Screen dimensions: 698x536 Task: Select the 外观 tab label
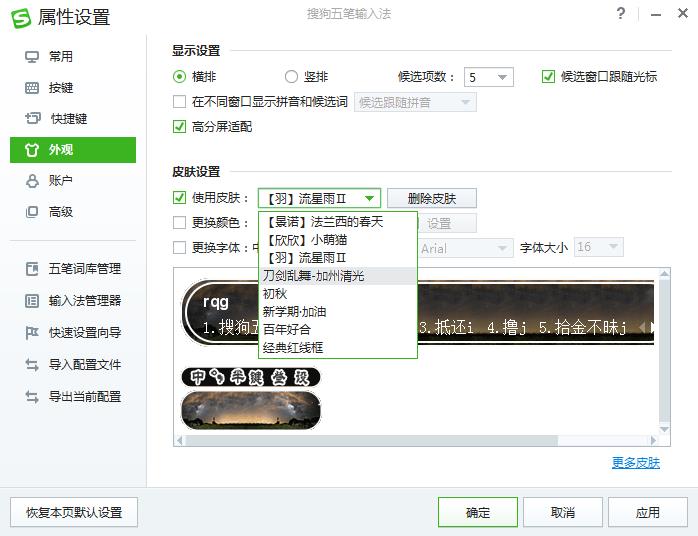pos(61,150)
